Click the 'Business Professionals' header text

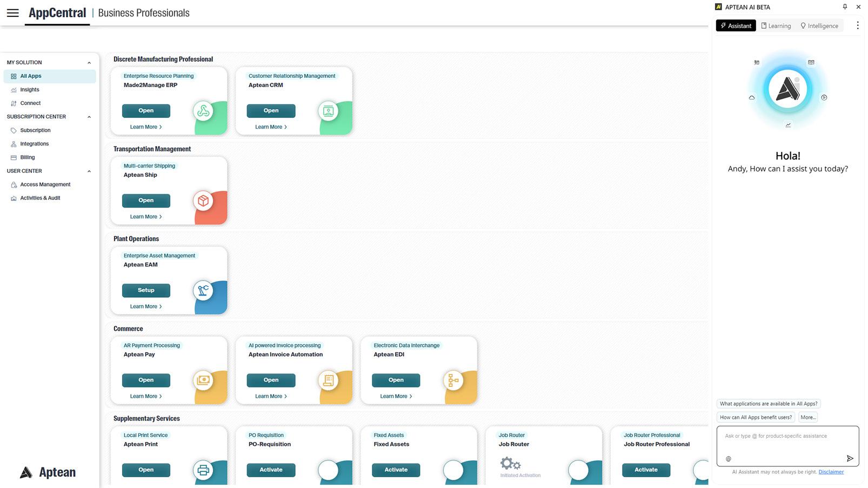click(x=144, y=13)
